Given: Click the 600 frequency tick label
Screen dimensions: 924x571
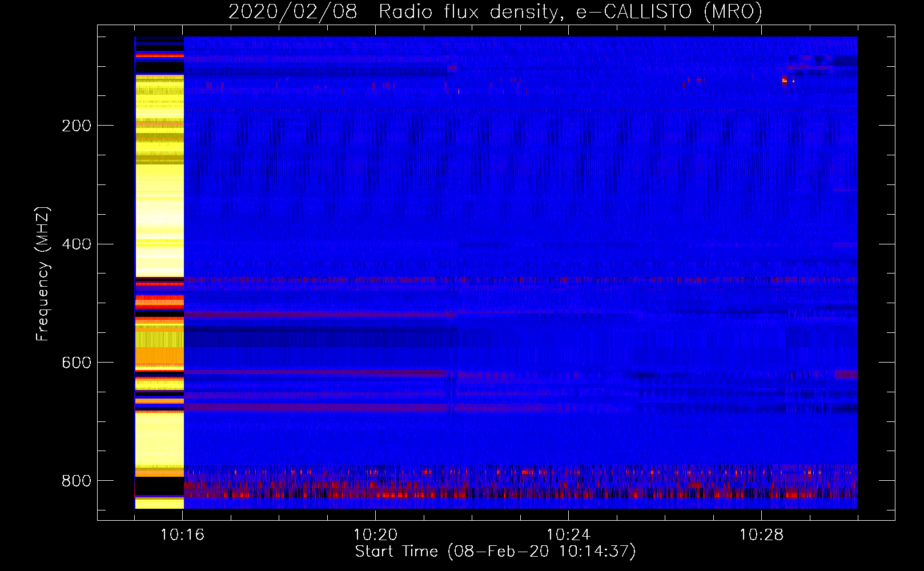Looking at the screenshot, I should [x=77, y=363].
